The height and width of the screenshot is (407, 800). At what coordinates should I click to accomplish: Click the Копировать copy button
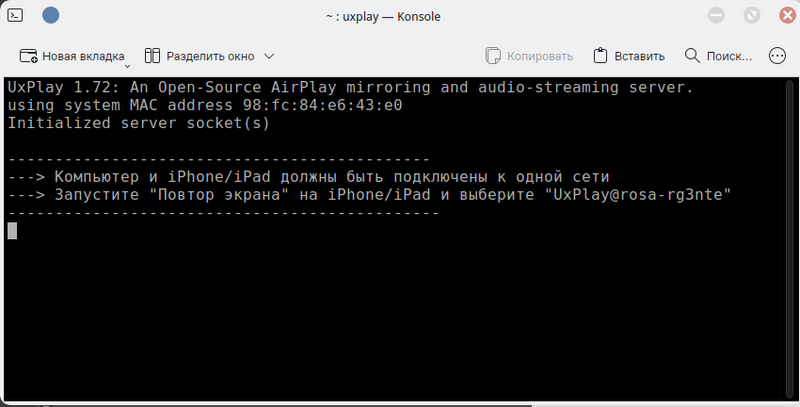pos(529,56)
